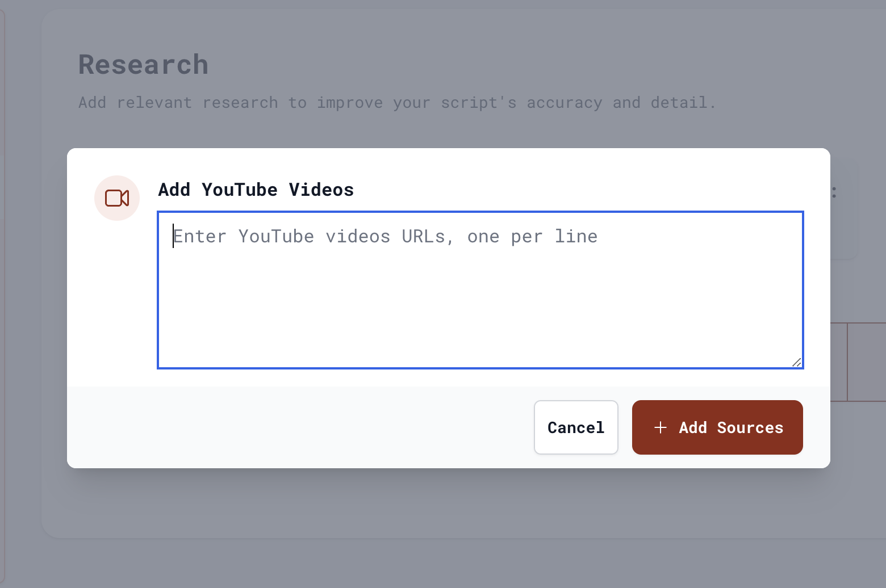Select the Add YouTube Videos title text

click(256, 190)
